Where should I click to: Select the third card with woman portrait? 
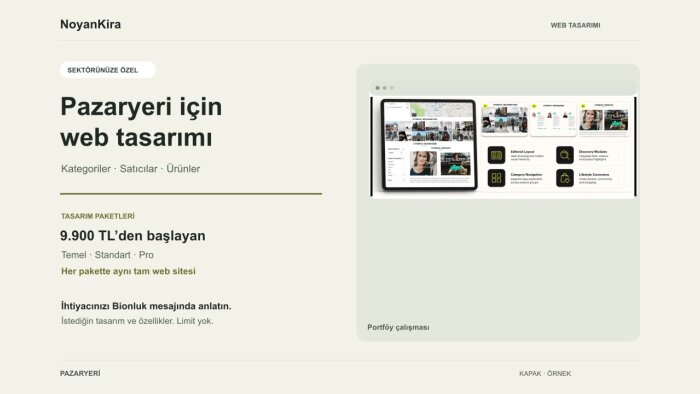click(x=604, y=119)
